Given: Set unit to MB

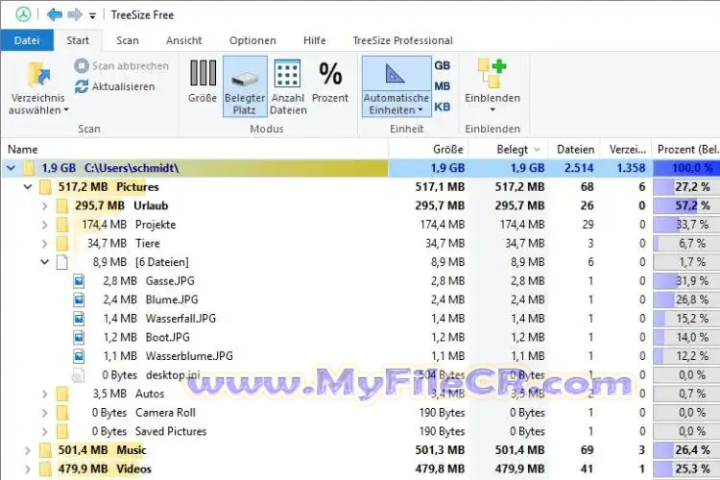Looking at the screenshot, I should pyautogui.click(x=442, y=86).
